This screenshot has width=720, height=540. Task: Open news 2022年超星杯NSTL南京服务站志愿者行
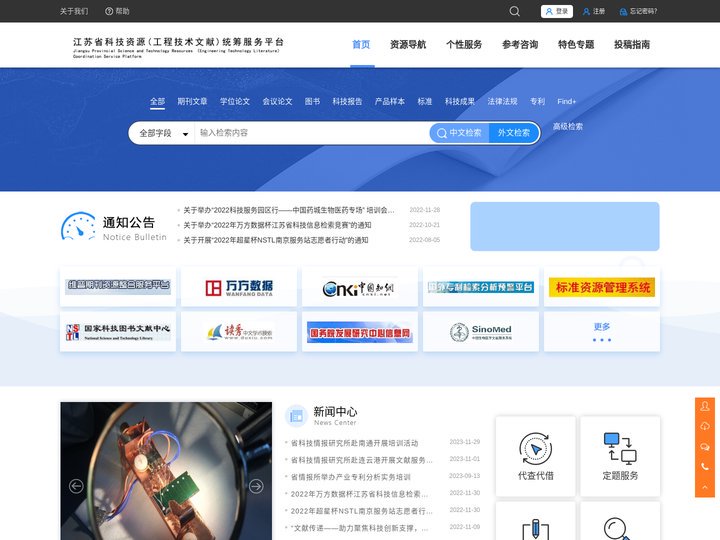point(361,511)
